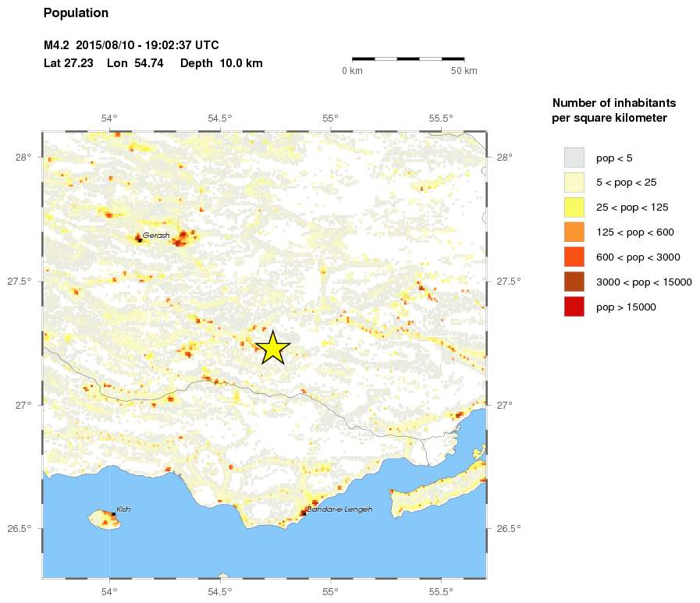Screen dimensions: 700x603
Task: Click the Kish island label
Action: coord(123,509)
